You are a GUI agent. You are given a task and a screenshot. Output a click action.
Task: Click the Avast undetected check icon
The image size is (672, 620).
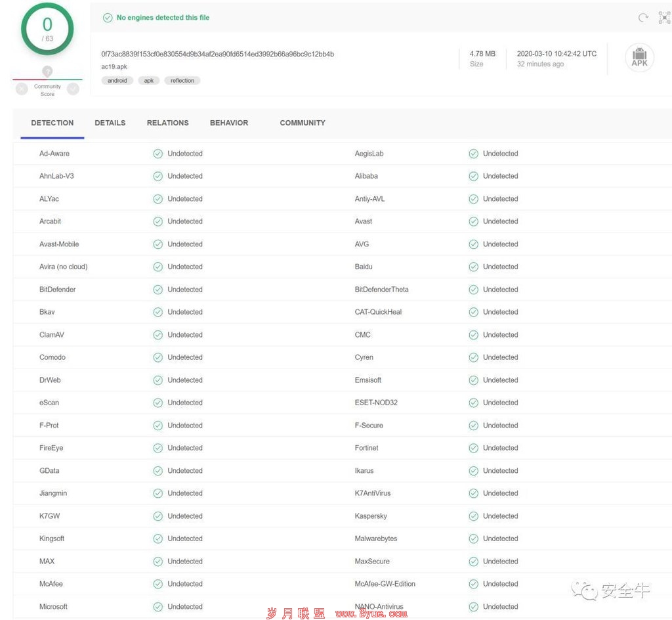tap(474, 221)
